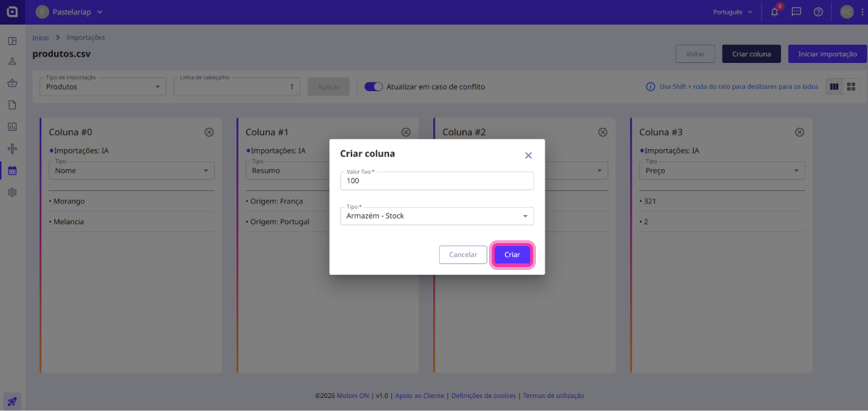The width and height of the screenshot is (868, 411).
Task: Click Cancelar in the dialog
Action: click(463, 255)
